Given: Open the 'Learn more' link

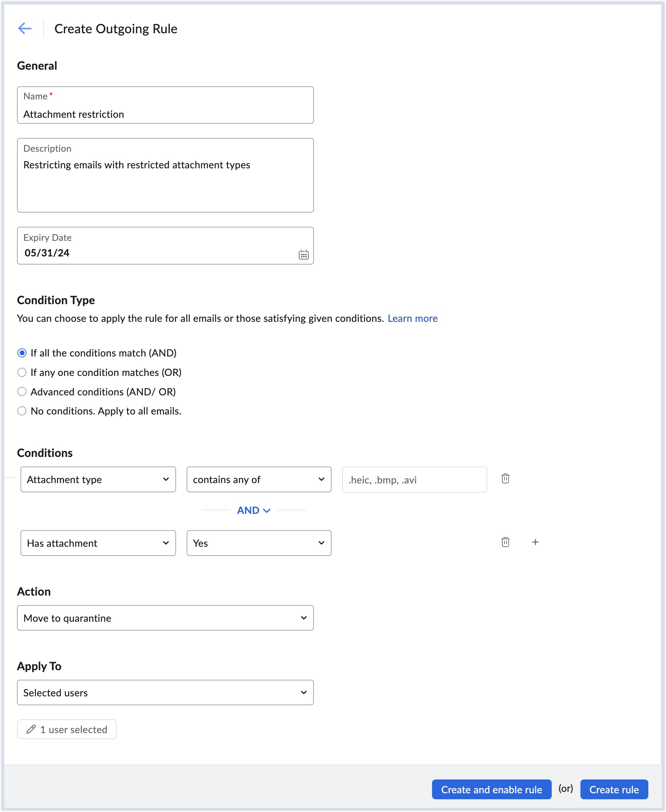Looking at the screenshot, I should 412,318.
